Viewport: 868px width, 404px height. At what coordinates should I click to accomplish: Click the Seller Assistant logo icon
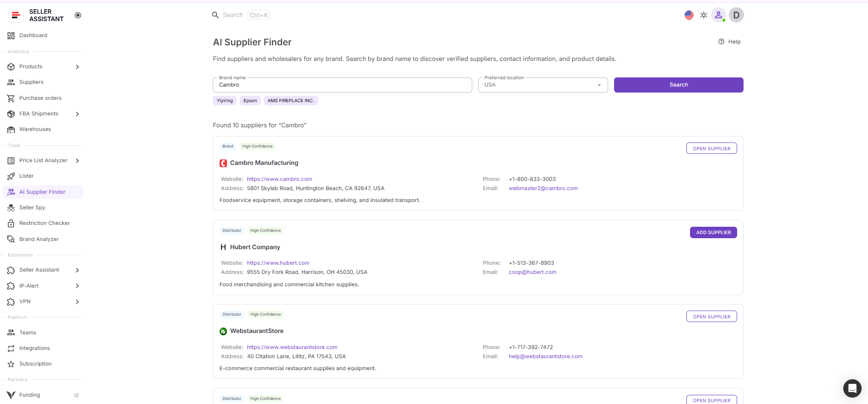16,15
